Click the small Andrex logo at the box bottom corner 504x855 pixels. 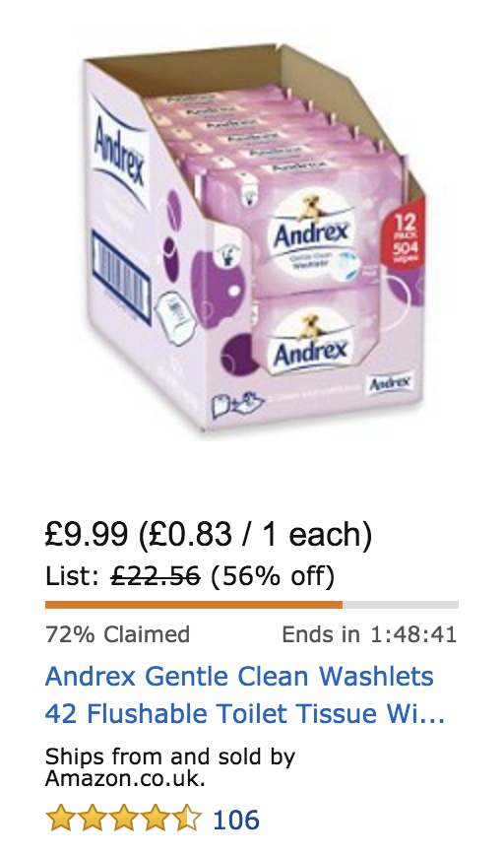(391, 383)
